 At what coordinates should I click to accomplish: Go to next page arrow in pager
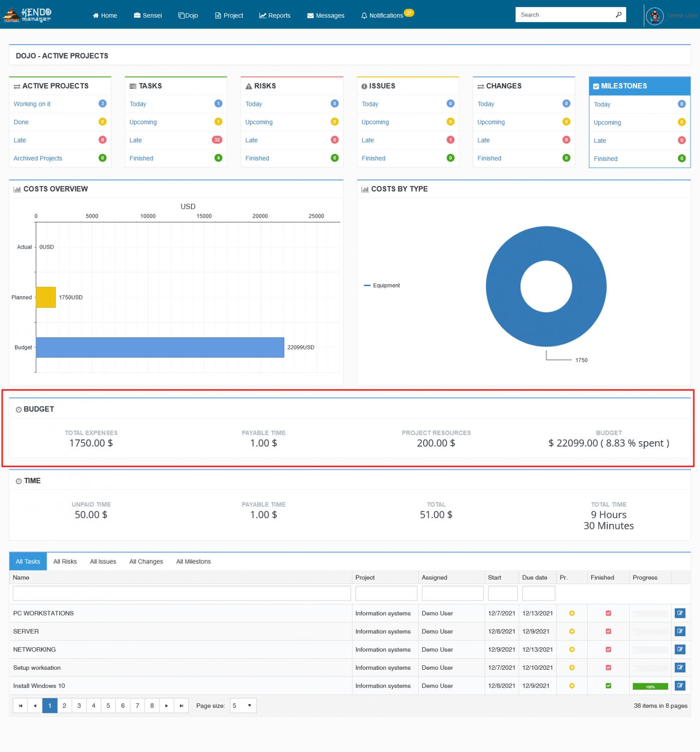click(166, 706)
